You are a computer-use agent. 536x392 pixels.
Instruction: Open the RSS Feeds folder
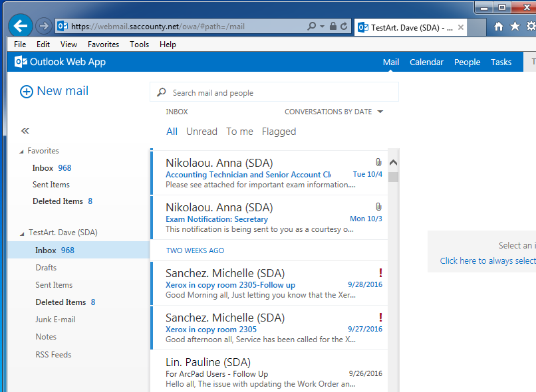point(53,354)
